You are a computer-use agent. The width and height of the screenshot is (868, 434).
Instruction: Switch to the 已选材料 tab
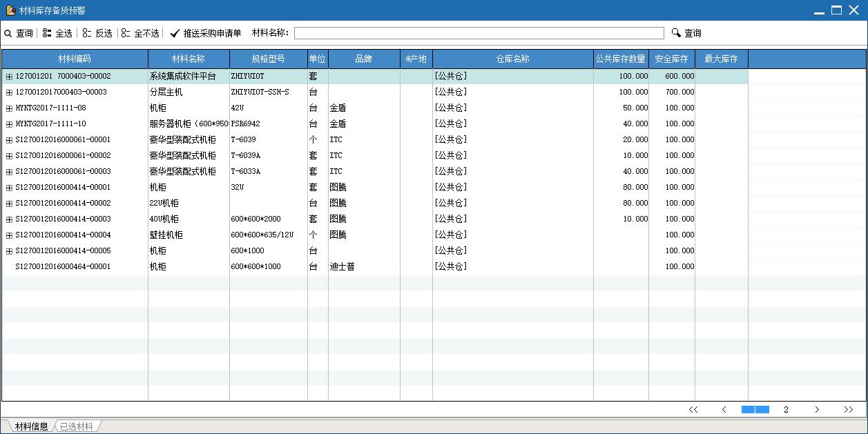76,426
